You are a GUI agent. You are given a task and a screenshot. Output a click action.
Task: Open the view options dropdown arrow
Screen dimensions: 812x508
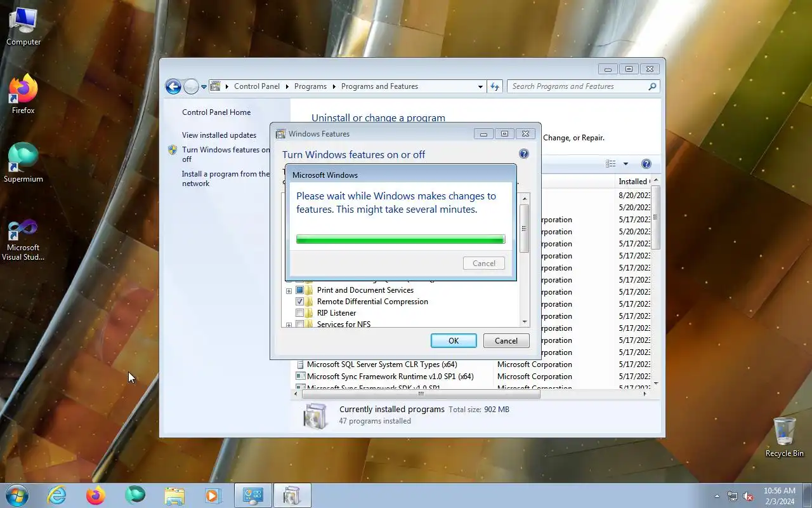pos(625,164)
